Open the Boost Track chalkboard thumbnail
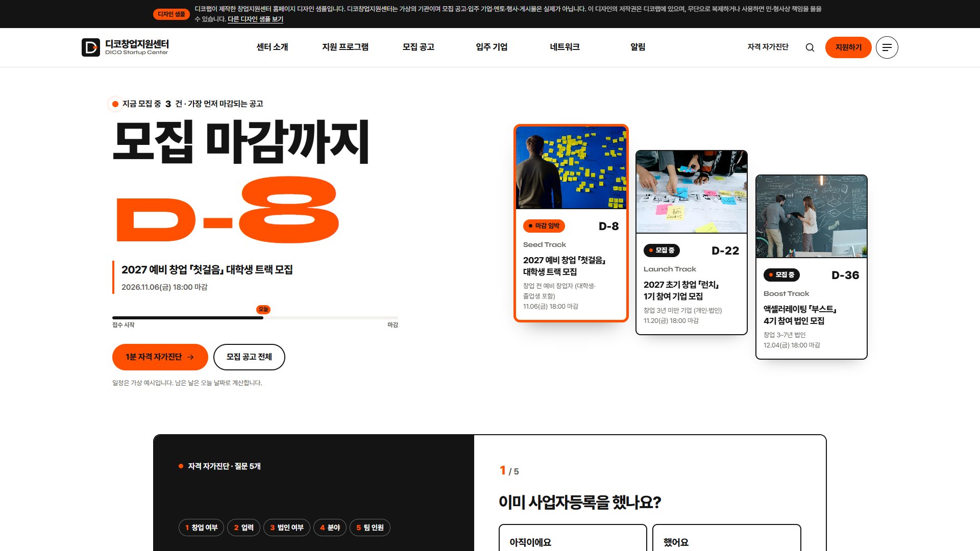Image resolution: width=980 pixels, height=551 pixels. (812, 217)
